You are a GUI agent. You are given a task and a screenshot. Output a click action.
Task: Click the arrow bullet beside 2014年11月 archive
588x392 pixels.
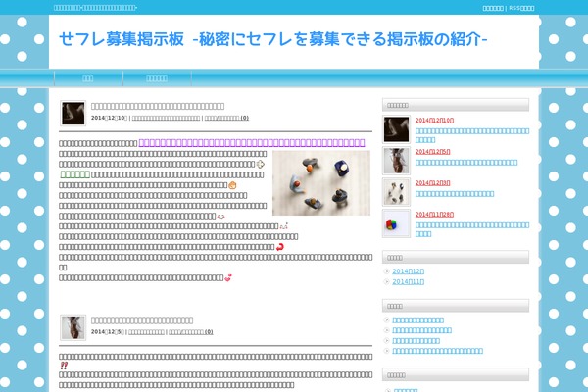pos(387,281)
